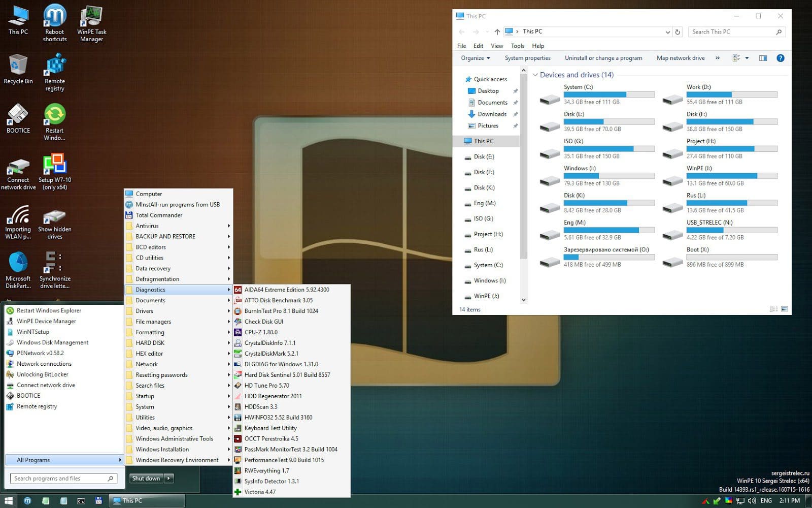Click Uninstall or change a program
This screenshot has width=812, height=508.
click(603, 58)
